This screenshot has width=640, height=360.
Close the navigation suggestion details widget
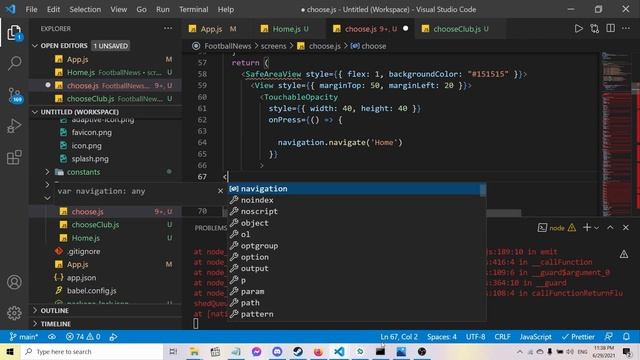(x=220, y=191)
